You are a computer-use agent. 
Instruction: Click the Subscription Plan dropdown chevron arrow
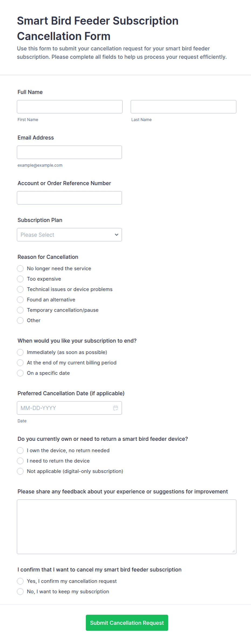tap(117, 235)
